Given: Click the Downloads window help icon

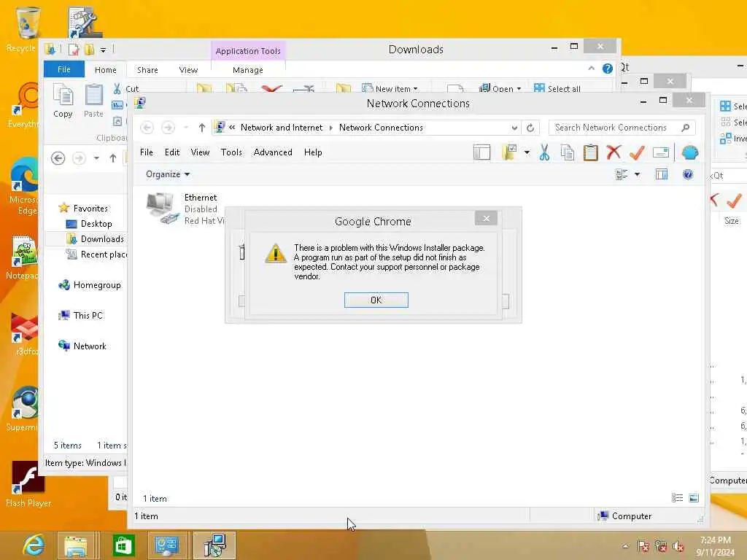Looking at the screenshot, I should [x=608, y=69].
